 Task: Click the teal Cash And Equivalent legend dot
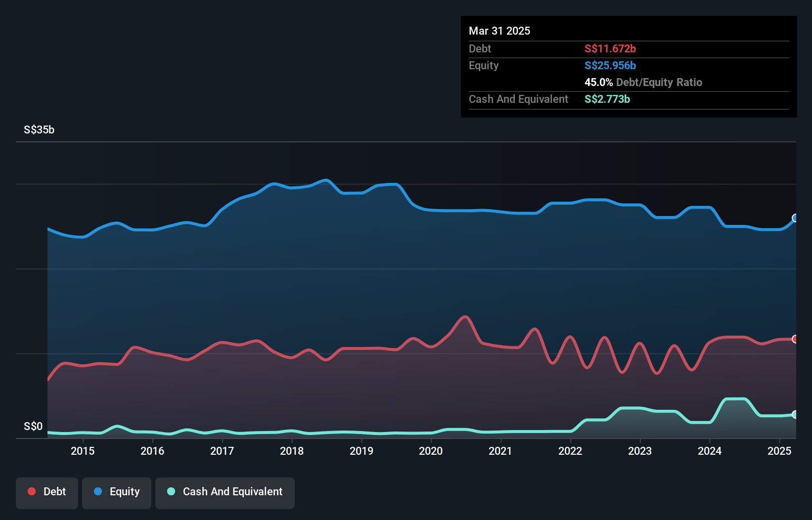[x=171, y=491]
